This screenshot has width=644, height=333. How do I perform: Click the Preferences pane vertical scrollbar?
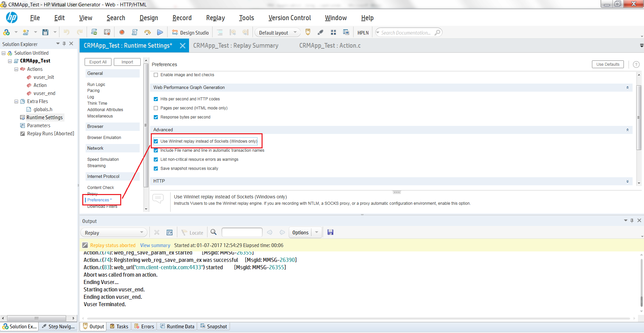click(639, 117)
